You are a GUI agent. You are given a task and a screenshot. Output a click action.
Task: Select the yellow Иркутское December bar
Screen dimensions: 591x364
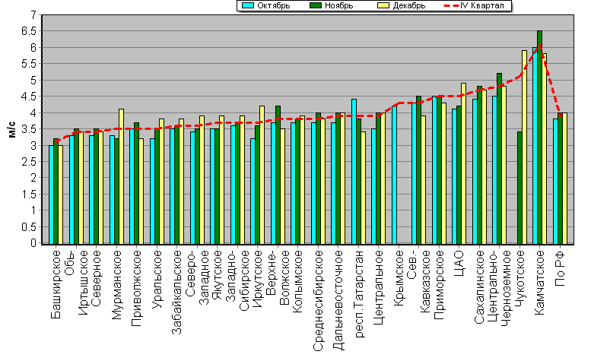(262, 175)
